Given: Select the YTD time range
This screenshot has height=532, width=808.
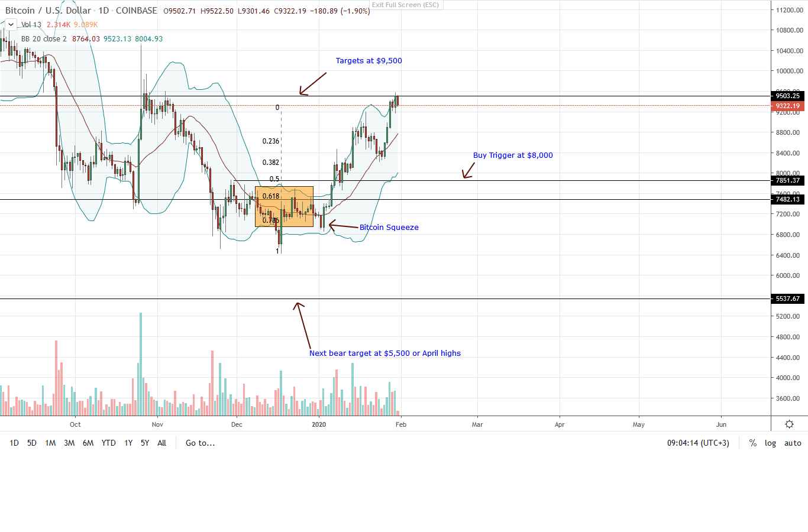Looking at the screenshot, I should 109,443.
